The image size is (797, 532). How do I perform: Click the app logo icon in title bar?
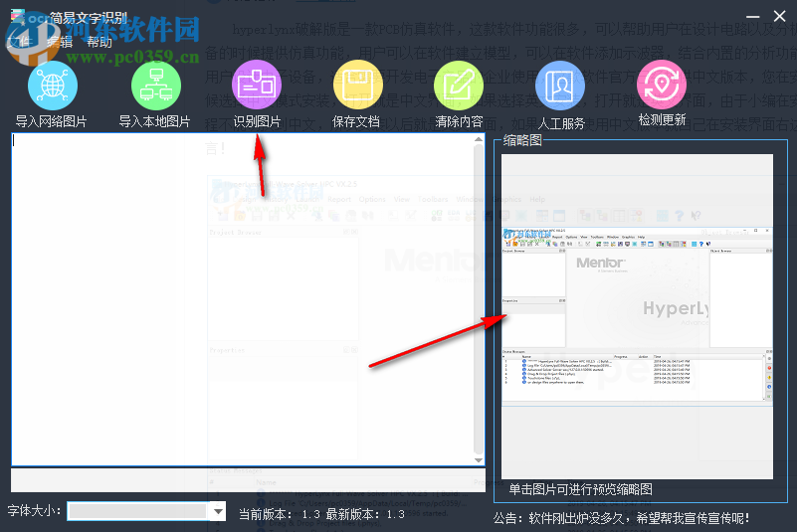pyautogui.click(x=18, y=17)
